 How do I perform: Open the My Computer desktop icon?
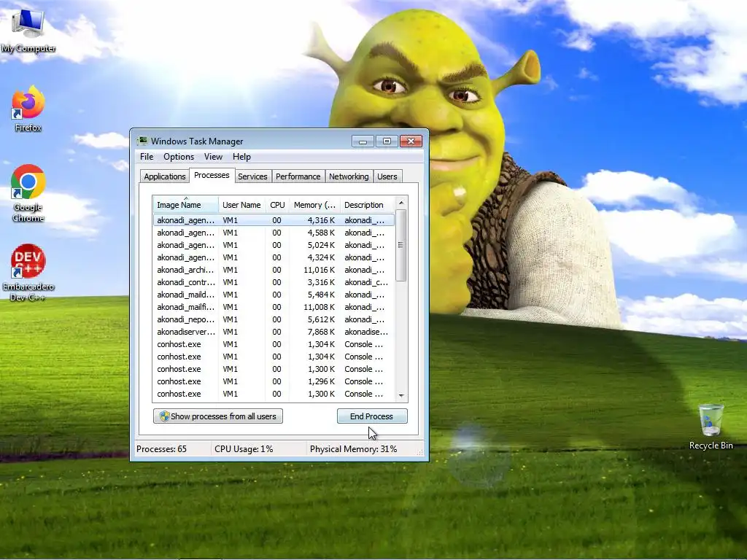[28, 31]
